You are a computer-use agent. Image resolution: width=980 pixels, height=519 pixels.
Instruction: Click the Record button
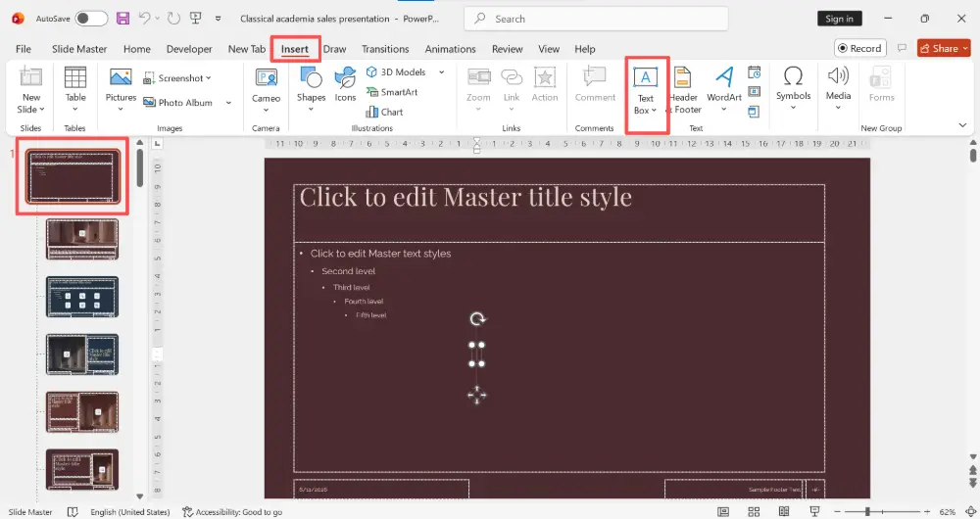pyautogui.click(x=860, y=48)
